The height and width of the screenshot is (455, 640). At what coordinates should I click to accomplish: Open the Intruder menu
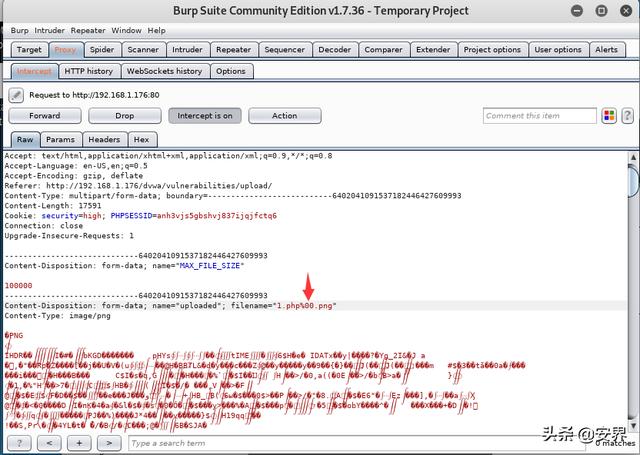click(49, 31)
